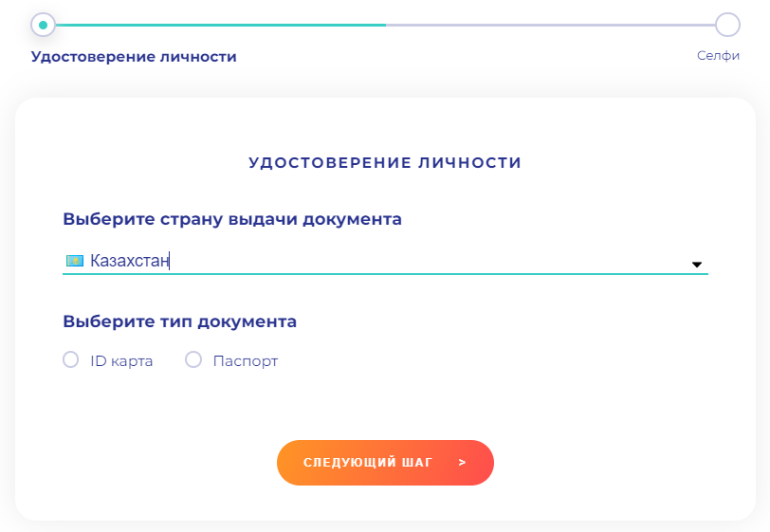
Task: Click the Выберите страну выдачи документа label
Action: point(232,219)
